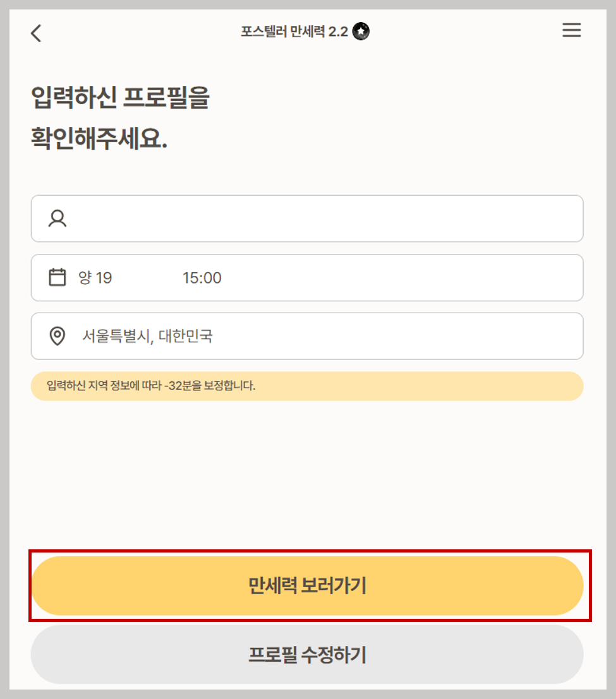
Task: Click the calendar icon next to the birth date
Action: point(57,278)
